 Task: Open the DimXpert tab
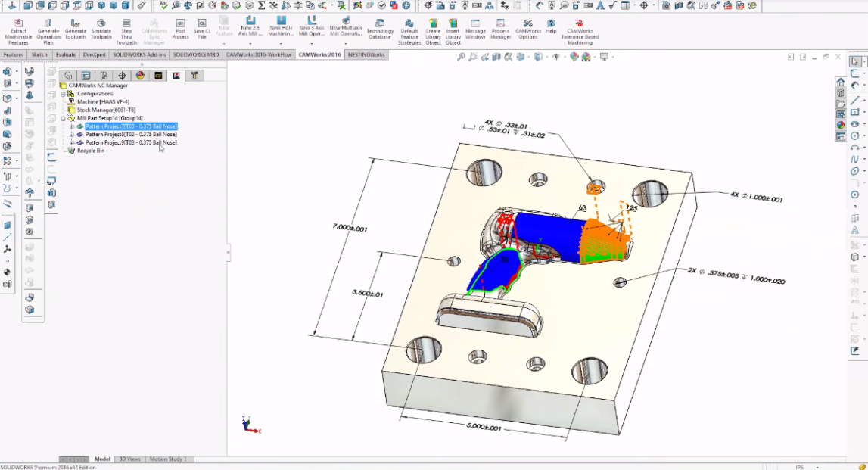click(x=95, y=54)
